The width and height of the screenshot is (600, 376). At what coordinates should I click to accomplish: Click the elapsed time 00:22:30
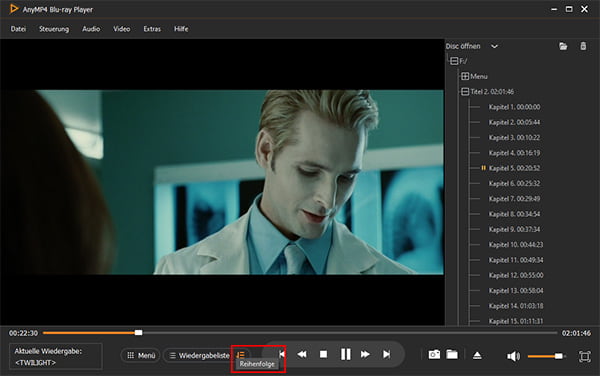click(x=23, y=333)
